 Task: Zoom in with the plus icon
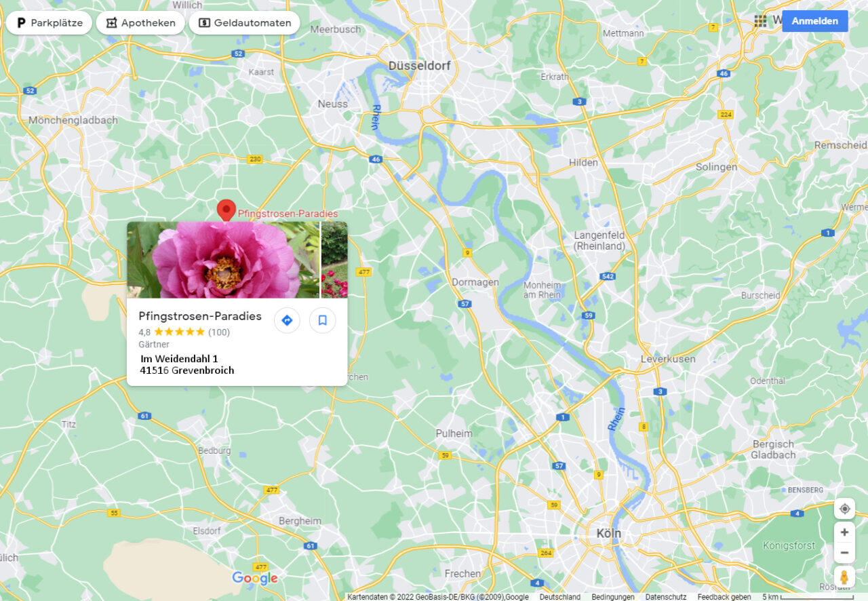[x=844, y=532]
